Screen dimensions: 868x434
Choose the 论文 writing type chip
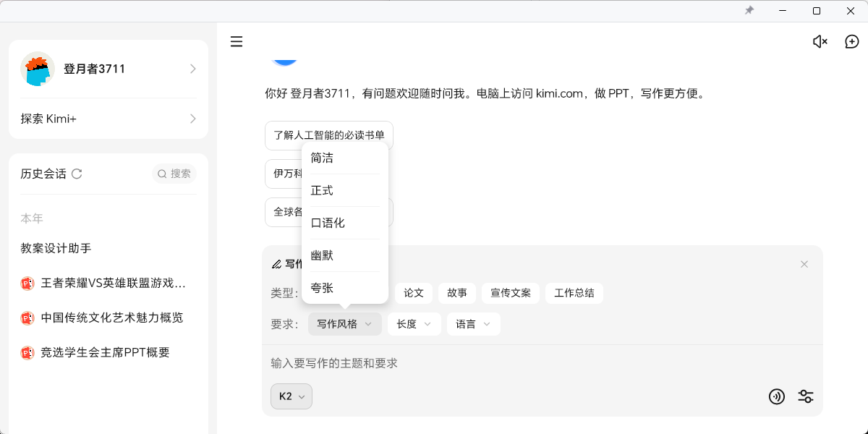(413, 293)
